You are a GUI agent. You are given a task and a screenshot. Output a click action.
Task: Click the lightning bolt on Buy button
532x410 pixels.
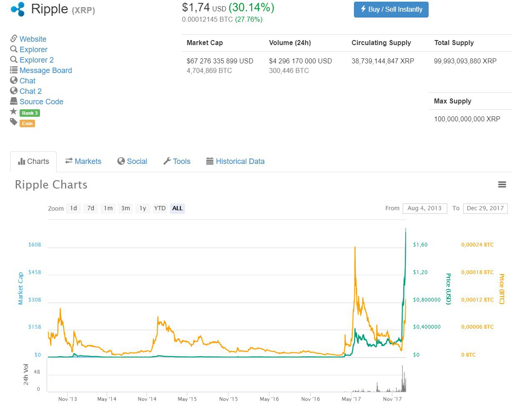point(363,9)
